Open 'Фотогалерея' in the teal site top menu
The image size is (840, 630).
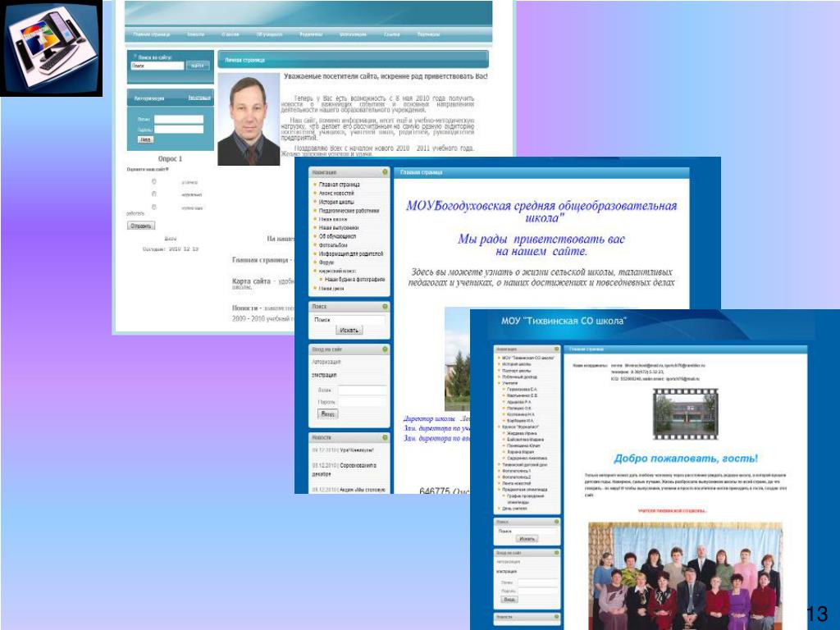[353, 34]
